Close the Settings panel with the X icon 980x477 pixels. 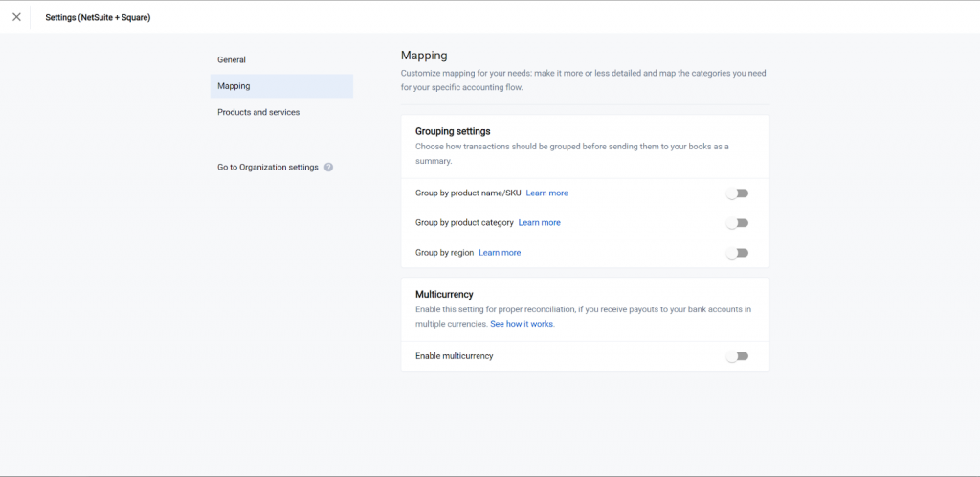pos(16,17)
